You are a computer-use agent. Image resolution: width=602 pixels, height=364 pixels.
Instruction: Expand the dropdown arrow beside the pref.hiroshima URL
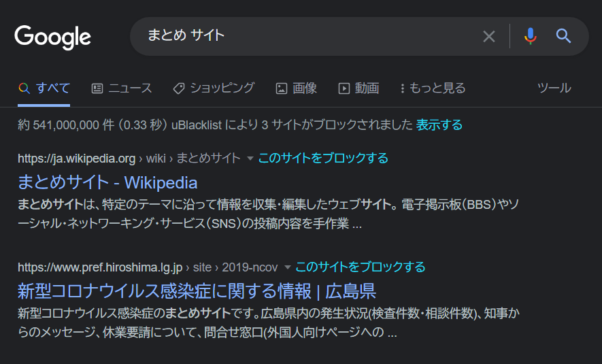click(287, 267)
